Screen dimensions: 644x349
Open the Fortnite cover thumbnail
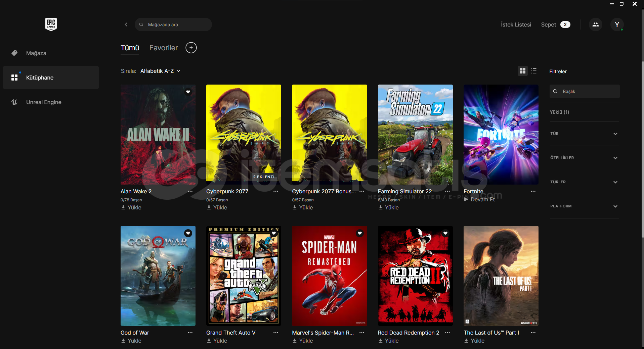click(x=501, y=134)
